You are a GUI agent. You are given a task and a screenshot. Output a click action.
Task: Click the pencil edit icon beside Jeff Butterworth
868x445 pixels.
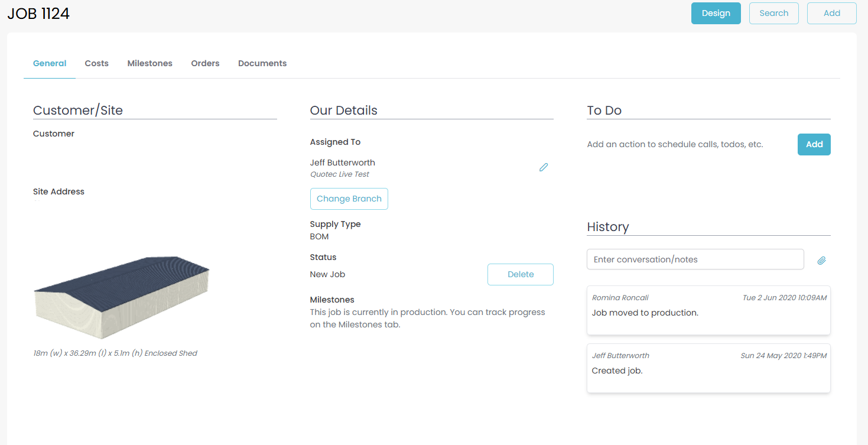[544, 167]
